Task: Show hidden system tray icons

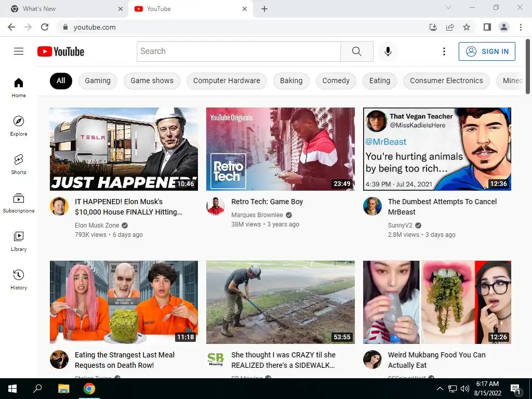Action: pos(440,389)
